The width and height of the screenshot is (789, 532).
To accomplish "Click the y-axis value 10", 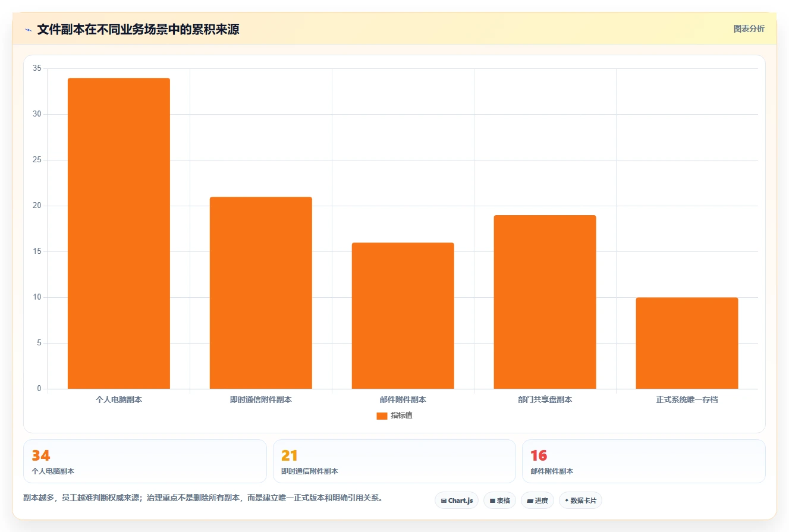I will pyautogui.click(x=37, y=297).
